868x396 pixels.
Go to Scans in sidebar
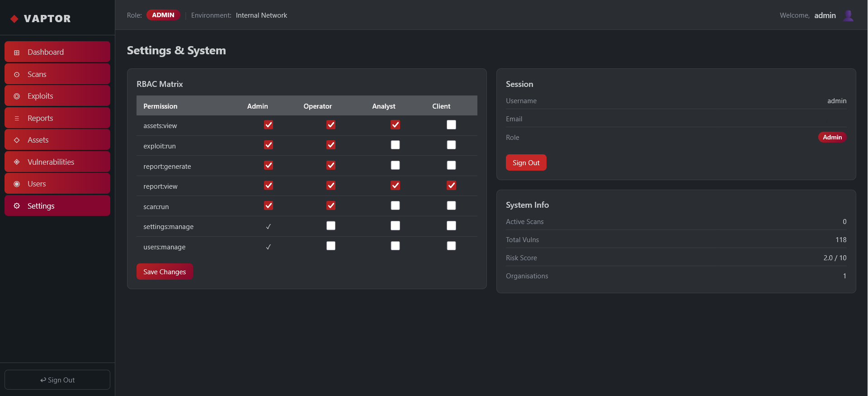[x=57, y=74]
